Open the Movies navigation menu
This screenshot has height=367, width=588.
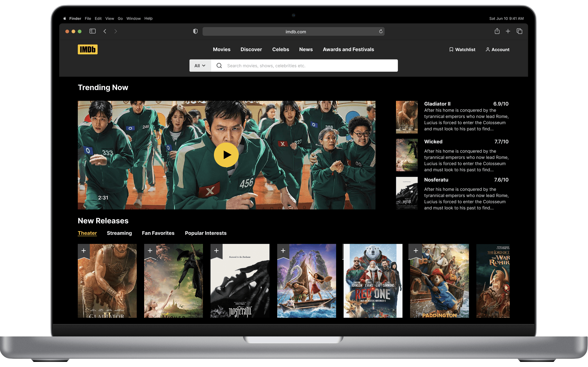(x=222, y=49)
